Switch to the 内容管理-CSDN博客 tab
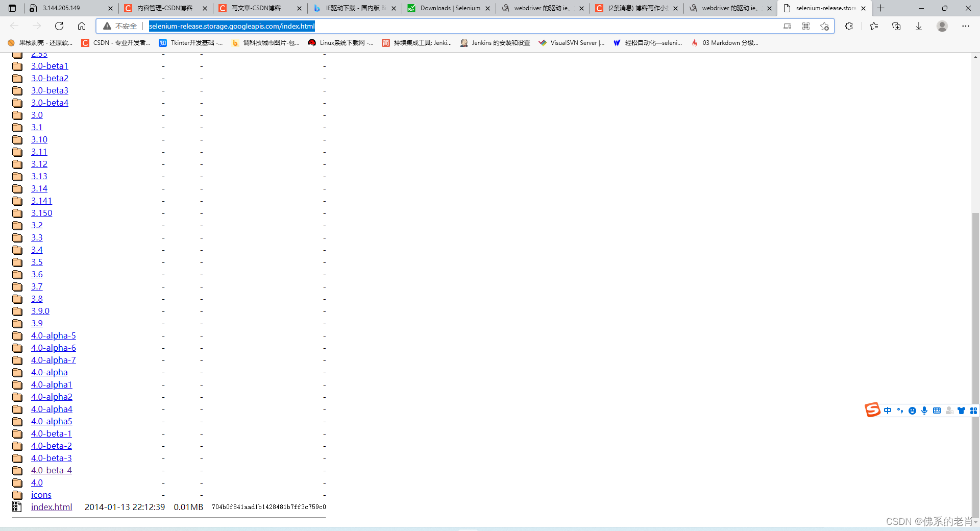 click(x=166, y=8)
